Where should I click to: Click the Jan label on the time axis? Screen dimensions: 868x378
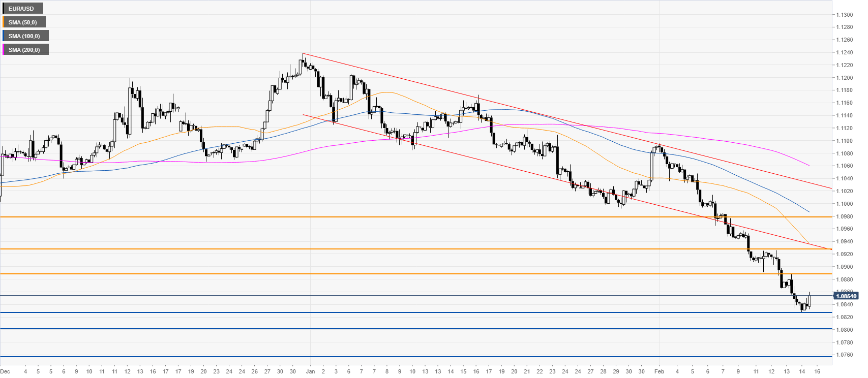(310, 371)
